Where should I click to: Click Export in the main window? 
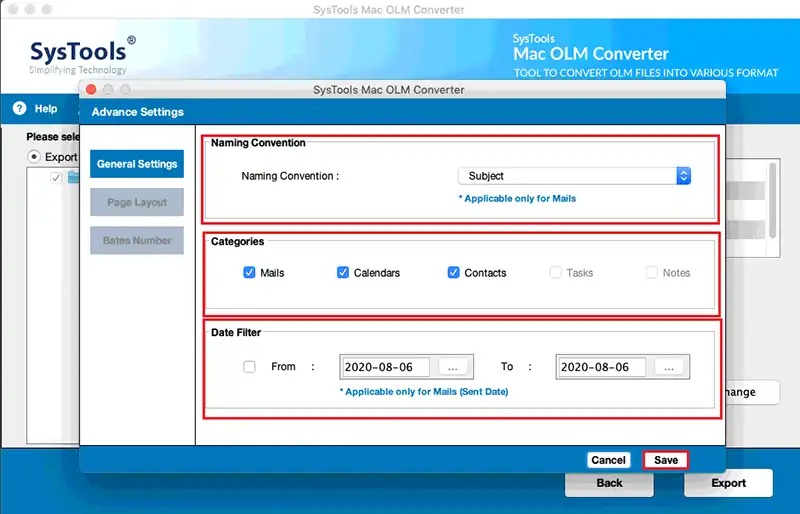pyautogui.click(x=728, y=483)
